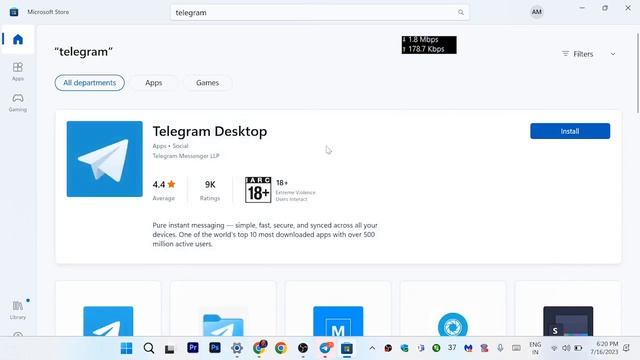640x360 pixels.
Task: Open the circular aperture app card
Action: (x=453, y=309)
